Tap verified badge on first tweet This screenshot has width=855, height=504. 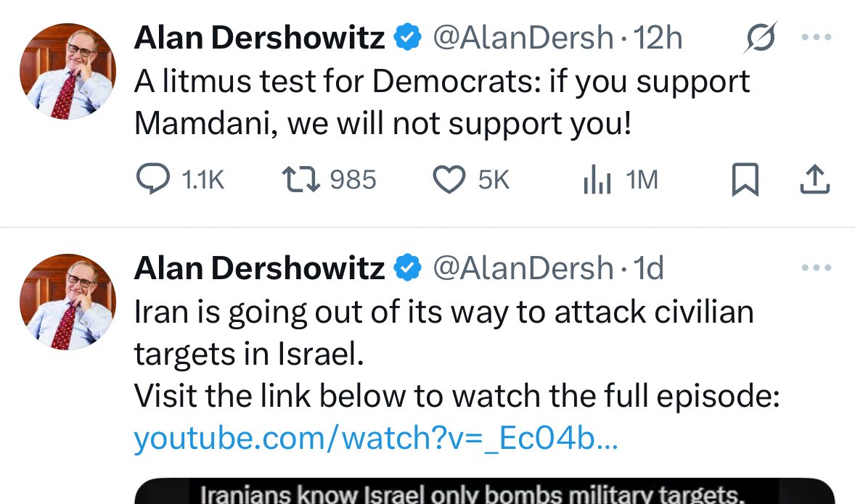tap(408, 38)
